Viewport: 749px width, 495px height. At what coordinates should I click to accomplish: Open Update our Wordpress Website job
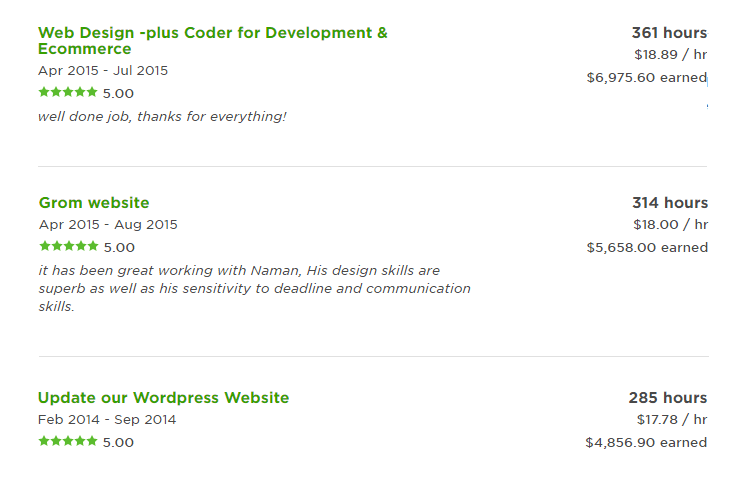pos(163,398)
